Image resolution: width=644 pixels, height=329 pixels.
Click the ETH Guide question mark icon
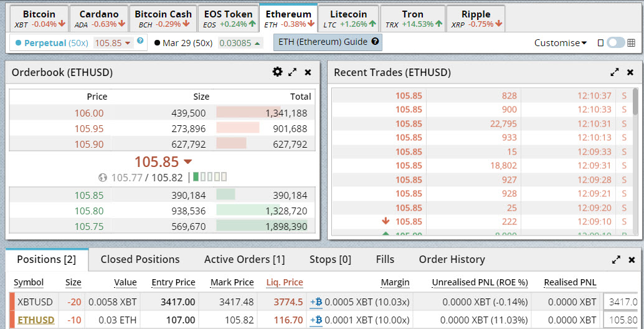tap(374, 42)
